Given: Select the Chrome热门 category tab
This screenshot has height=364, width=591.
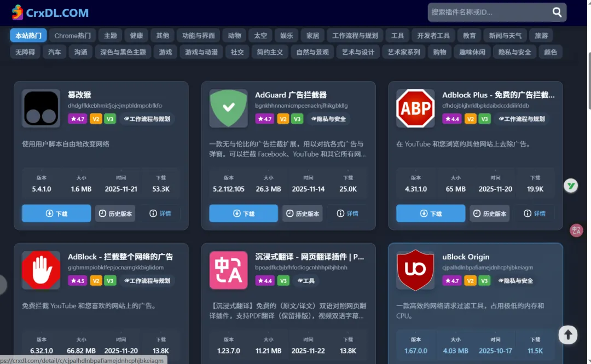Looking at the screenshot, I should 72,36.
